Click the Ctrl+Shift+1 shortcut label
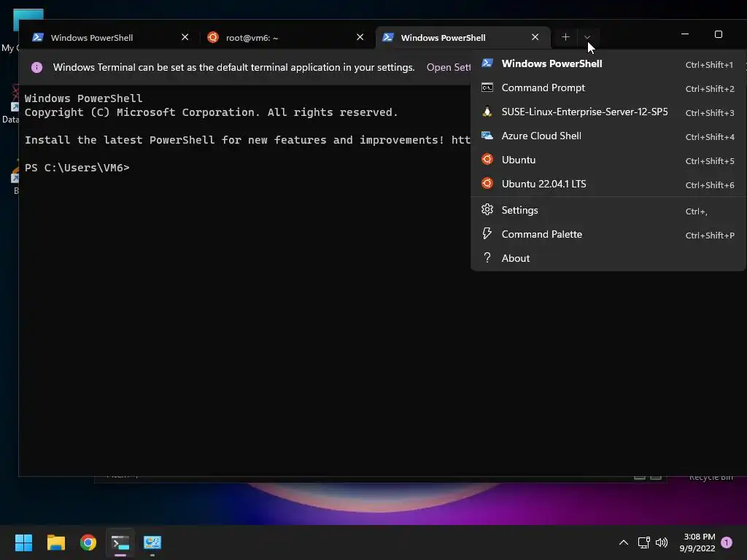 coord(709,65)
